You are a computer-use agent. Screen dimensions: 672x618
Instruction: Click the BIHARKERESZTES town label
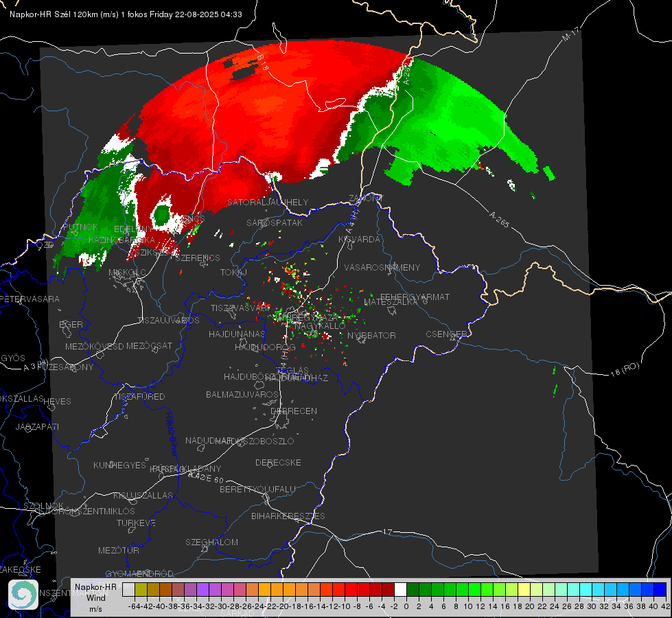pos(288,516)
